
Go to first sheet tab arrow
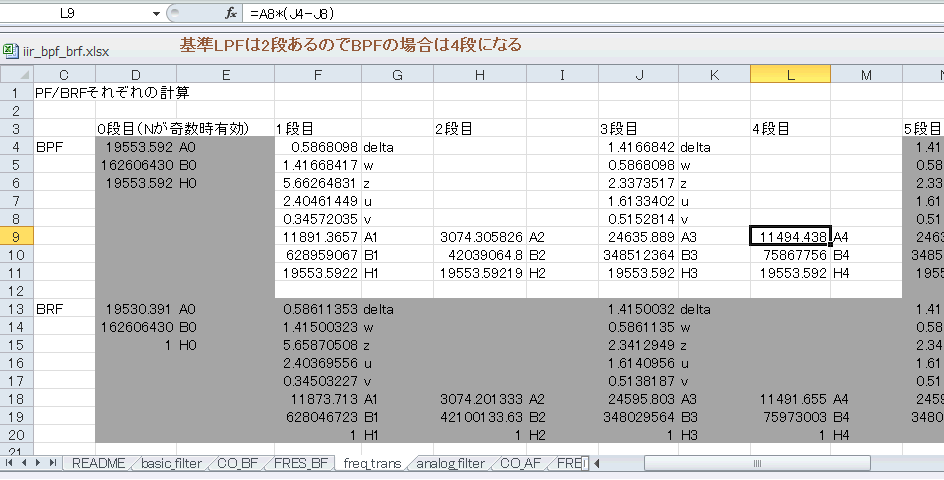tap(10, 463)
